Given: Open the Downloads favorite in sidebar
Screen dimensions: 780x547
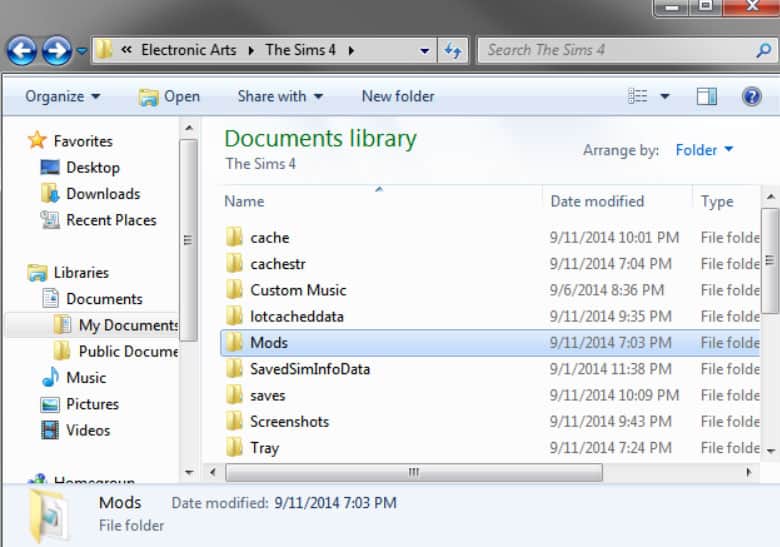Looking at the screenshot, I should (x=102, y=194).
